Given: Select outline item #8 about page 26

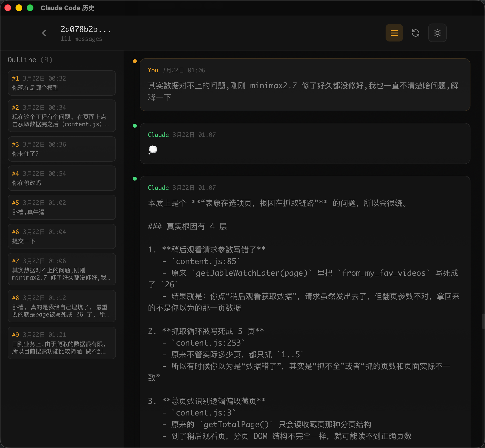Looking at the screenshot, I should [x=62, y=306].
